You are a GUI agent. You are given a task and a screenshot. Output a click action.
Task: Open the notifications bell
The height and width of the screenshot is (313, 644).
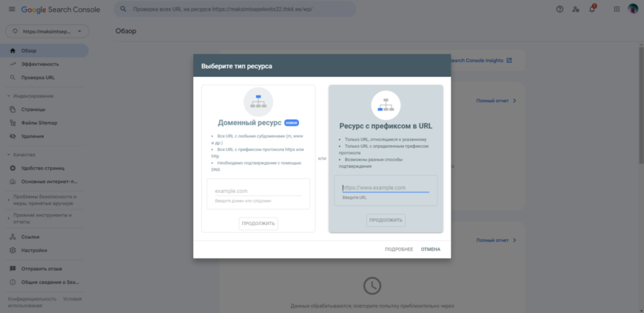(x=592, y=9)
